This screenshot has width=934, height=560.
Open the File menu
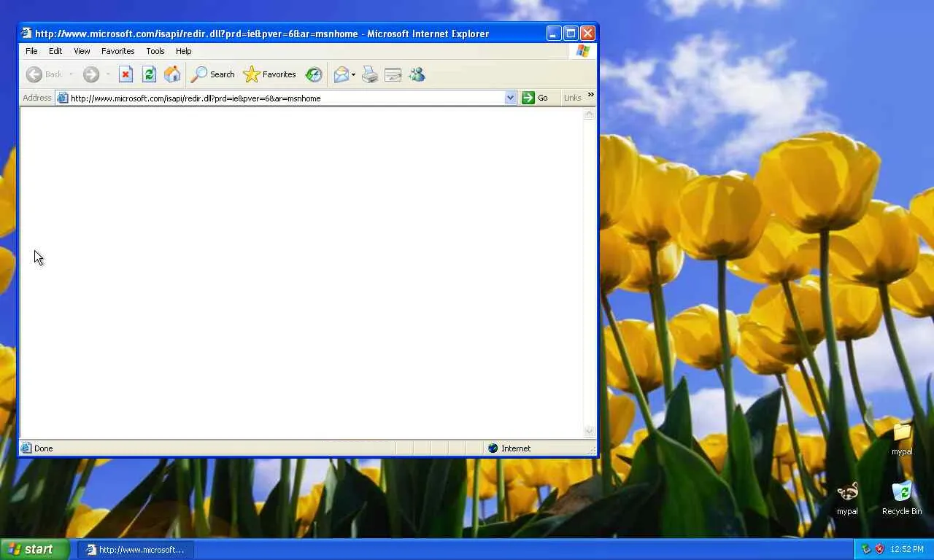(31, 51)
